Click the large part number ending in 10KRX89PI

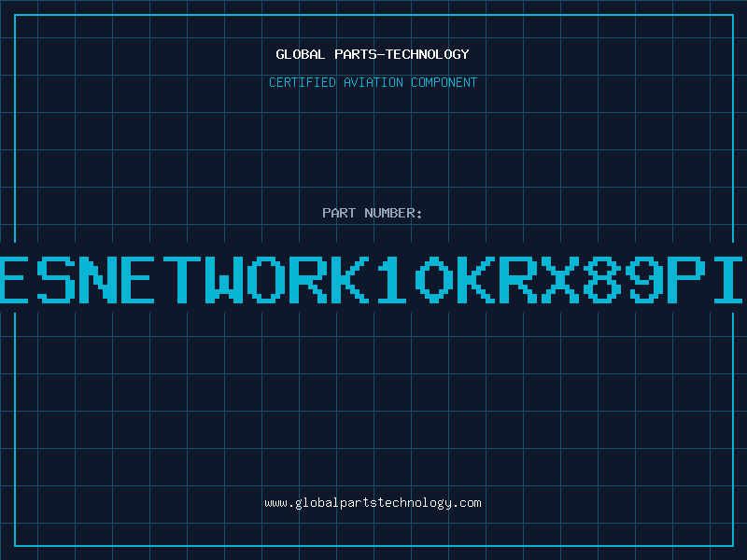pos(372,280)
